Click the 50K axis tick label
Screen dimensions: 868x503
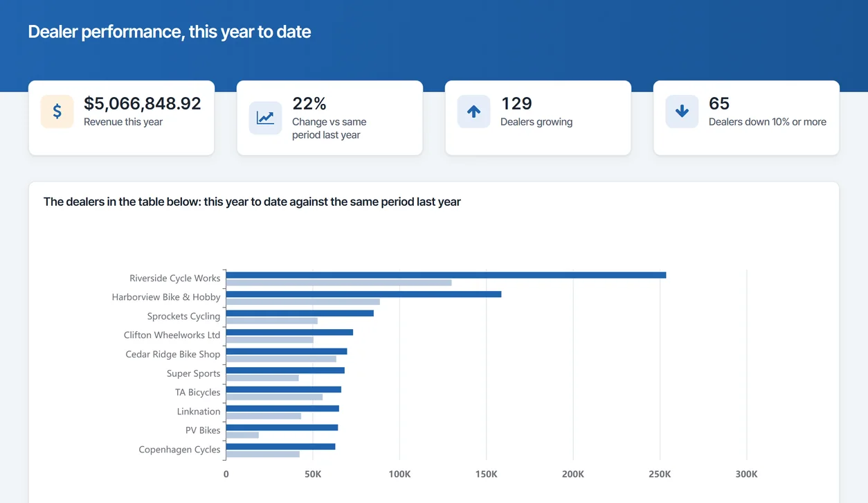[x=313, y=475]
